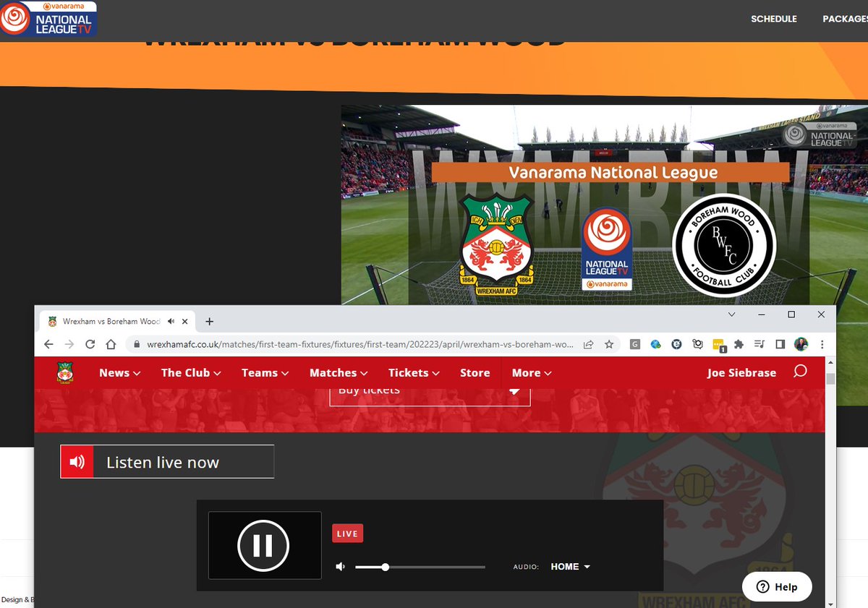This screenshot has width=868, height=608.
Task: Expand the Matches menu
Action: [339, 373]
